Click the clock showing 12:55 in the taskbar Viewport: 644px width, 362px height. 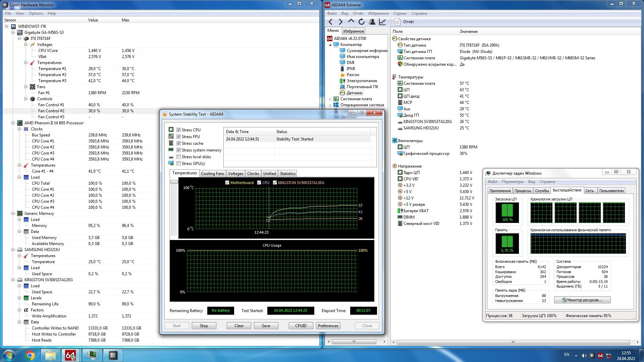626,353
